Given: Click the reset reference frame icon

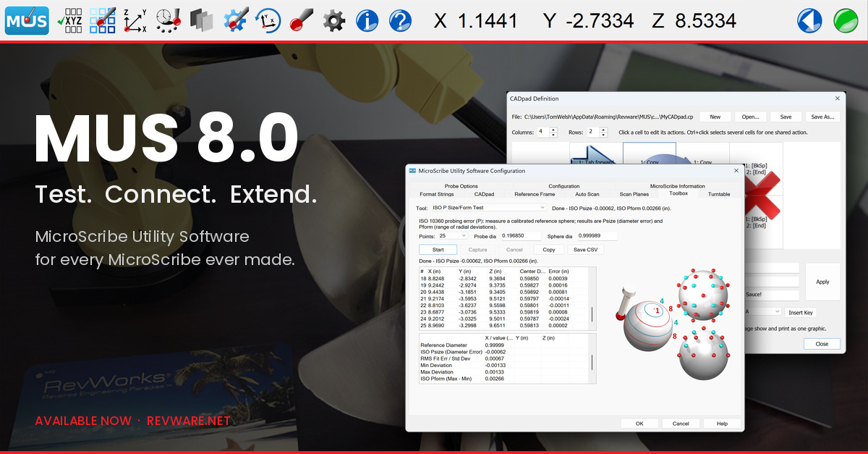Looking at the screenshot, I should [268, 20].
